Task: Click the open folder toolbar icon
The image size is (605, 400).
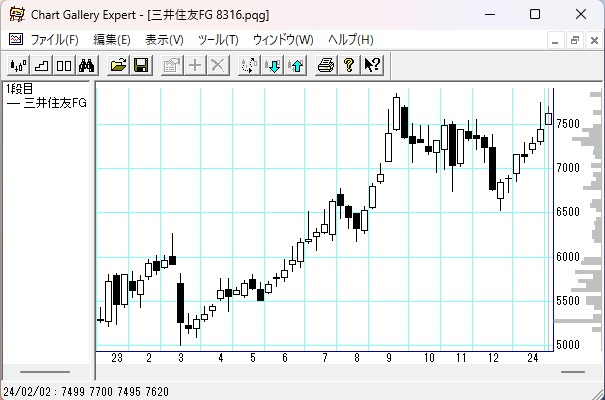Action: point(118,66)
